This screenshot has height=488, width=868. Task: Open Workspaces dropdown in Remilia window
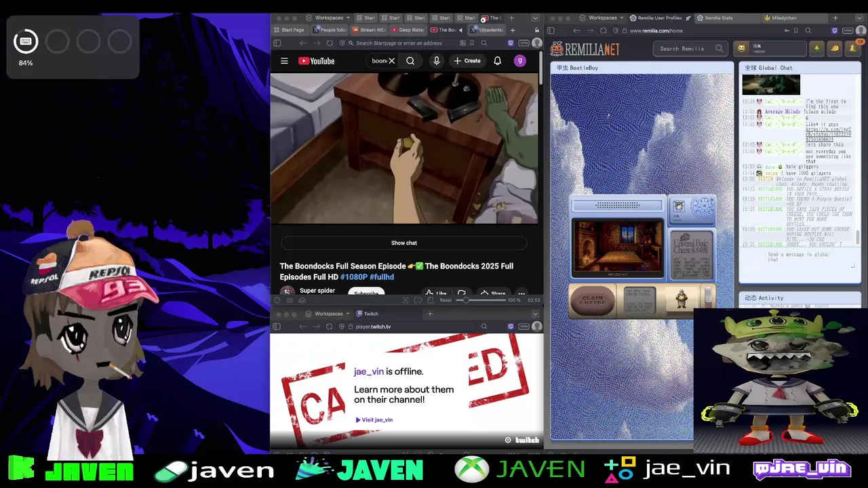pyautogui.click(x=603, y=18)
